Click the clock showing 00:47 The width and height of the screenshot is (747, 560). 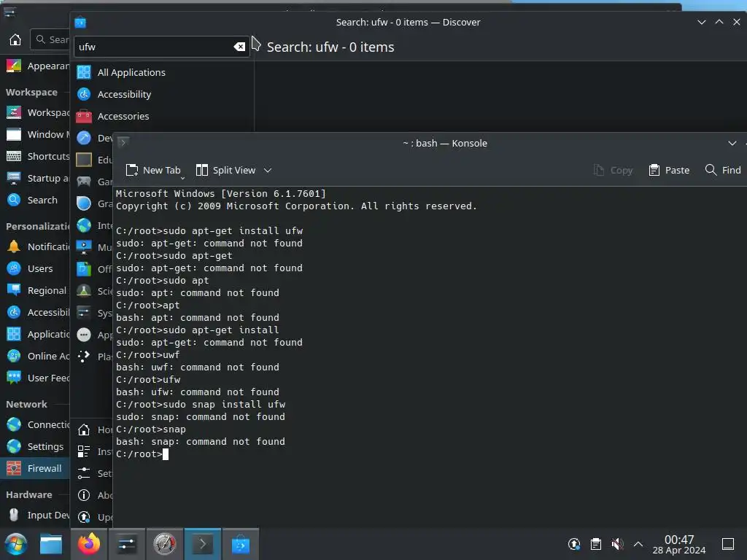pos(679,544)
